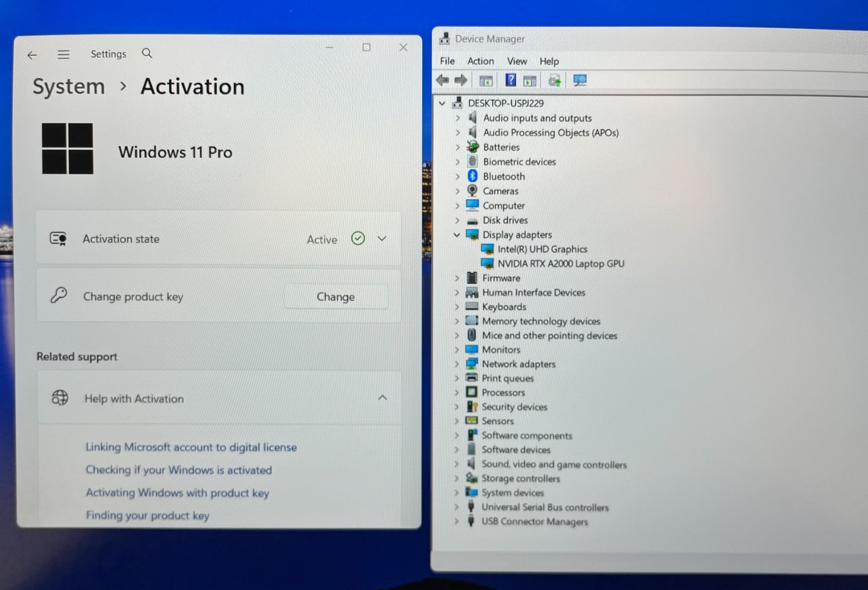Click the Computer category icon
This screenshot has width=868, height=590.
[473, 205]
